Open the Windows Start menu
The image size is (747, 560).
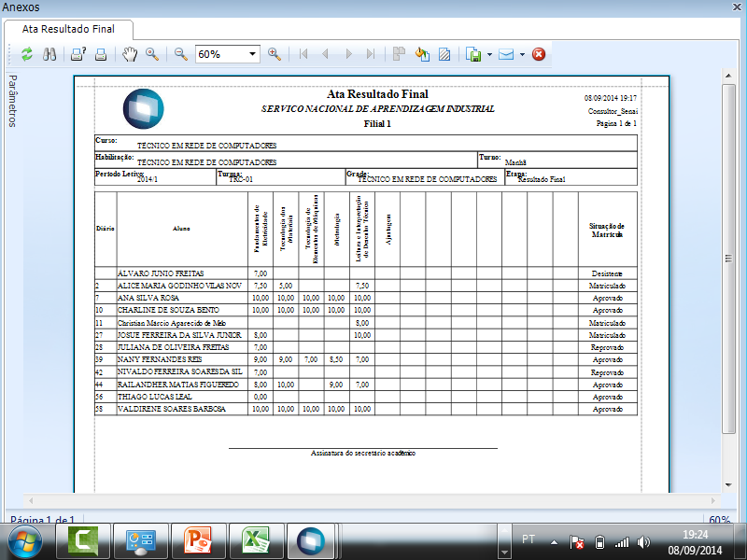click(x=25, y=542)
